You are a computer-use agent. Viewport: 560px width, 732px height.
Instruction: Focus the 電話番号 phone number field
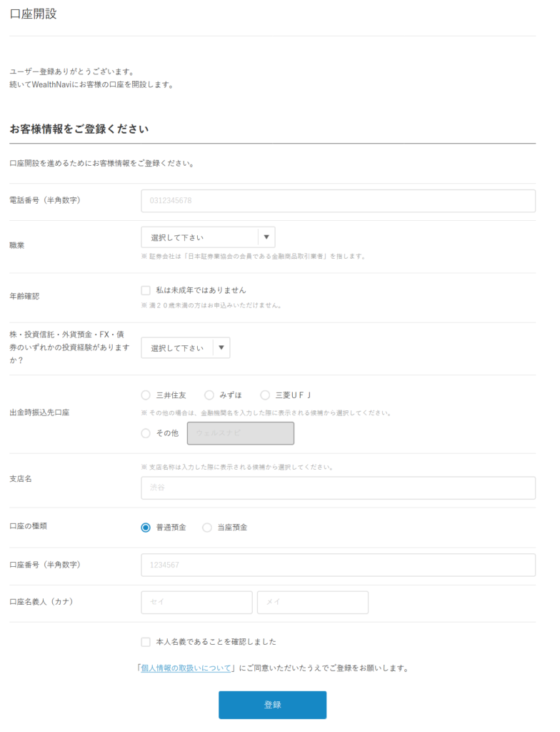[338, 201]
